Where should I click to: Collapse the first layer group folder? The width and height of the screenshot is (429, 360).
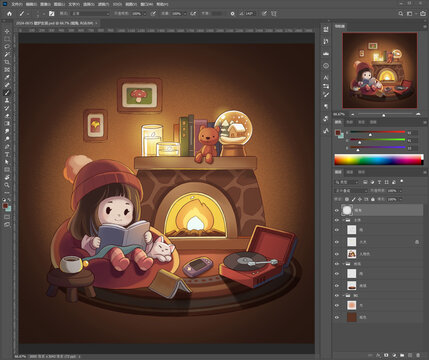pyautogui.click(x=343, y=220)
